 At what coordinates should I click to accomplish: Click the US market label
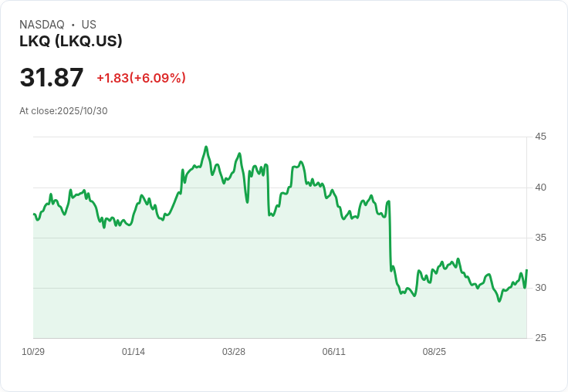[x=89, y=25]
